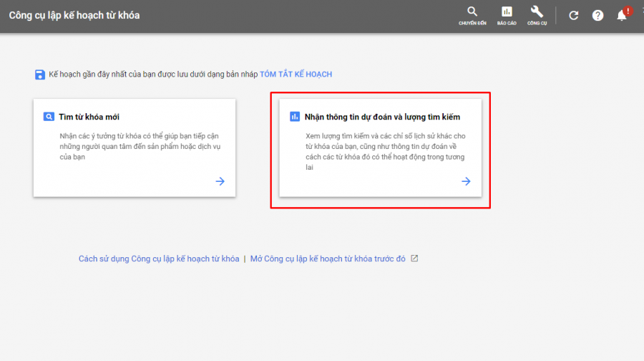The image size is (644, 361).
Task: Click arrow in Nhận thông tin dự đoán card
Action: click(x=466, y=181)
